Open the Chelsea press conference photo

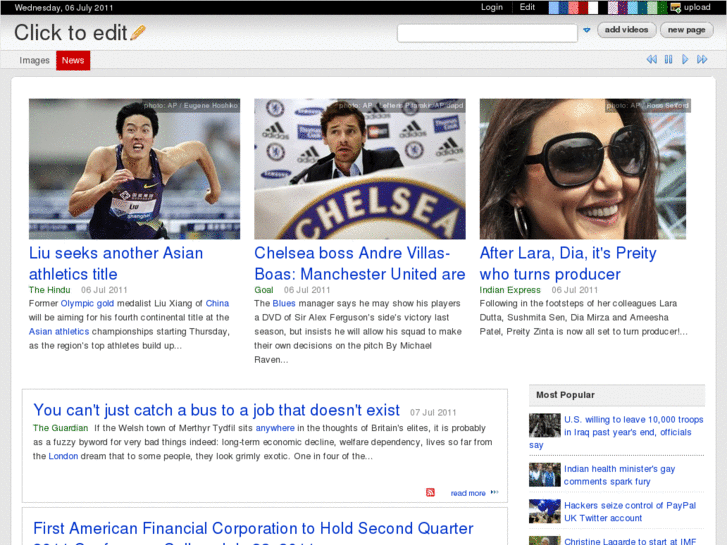359,168
